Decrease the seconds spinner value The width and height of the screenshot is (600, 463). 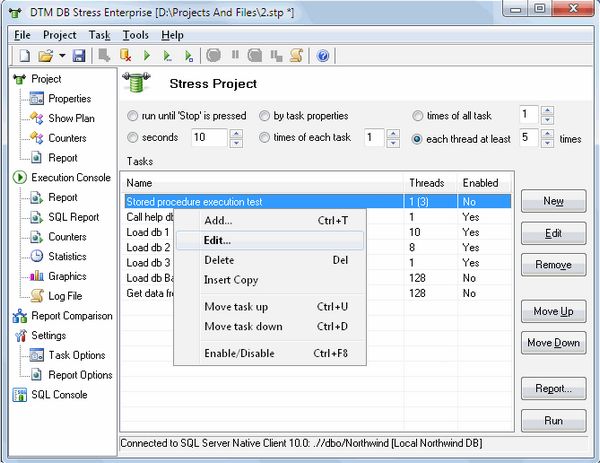pos(236,143)
